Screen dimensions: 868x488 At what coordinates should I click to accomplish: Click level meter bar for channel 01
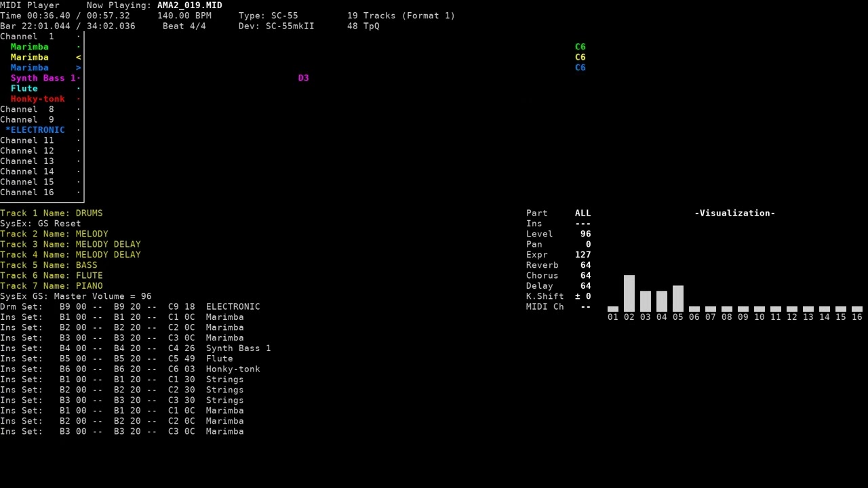click(613, 309)
